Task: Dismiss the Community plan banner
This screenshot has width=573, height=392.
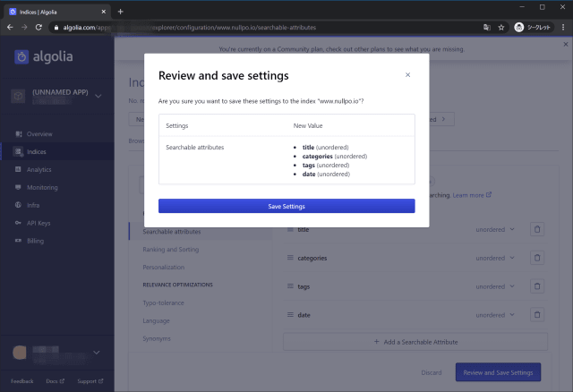Action: 566,44
